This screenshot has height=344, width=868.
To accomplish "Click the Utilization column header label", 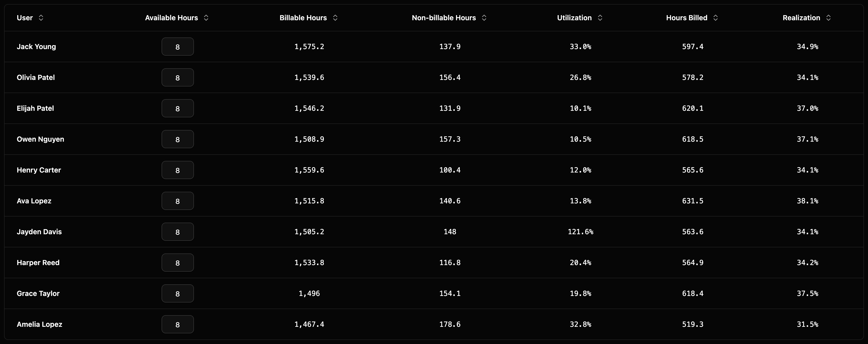I will 574,18.
